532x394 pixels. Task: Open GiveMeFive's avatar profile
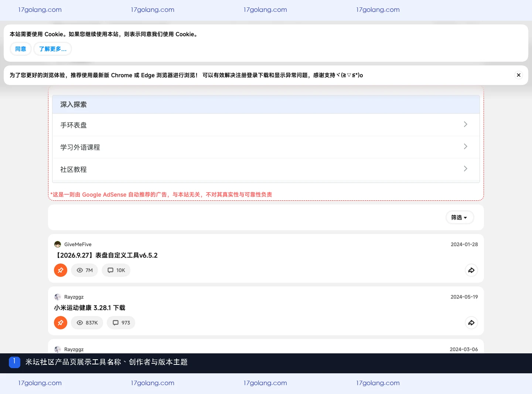pos(58,244)
